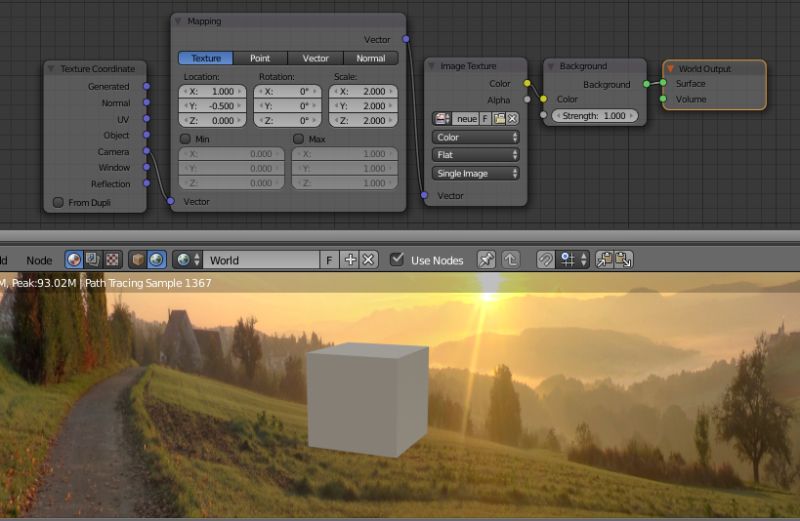Select the Point mapping type tab
The image size is (800, 521).
[x=260, y=58]
